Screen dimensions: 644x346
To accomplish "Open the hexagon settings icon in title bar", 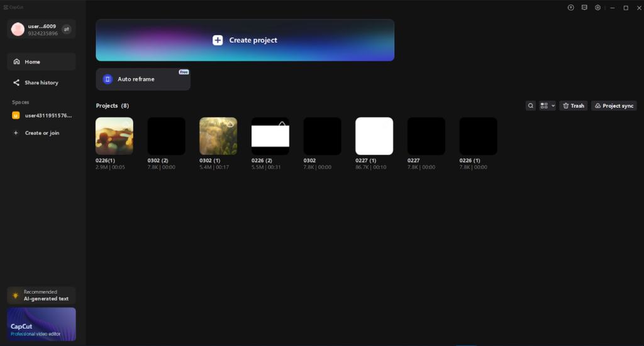I will point(597,8).
